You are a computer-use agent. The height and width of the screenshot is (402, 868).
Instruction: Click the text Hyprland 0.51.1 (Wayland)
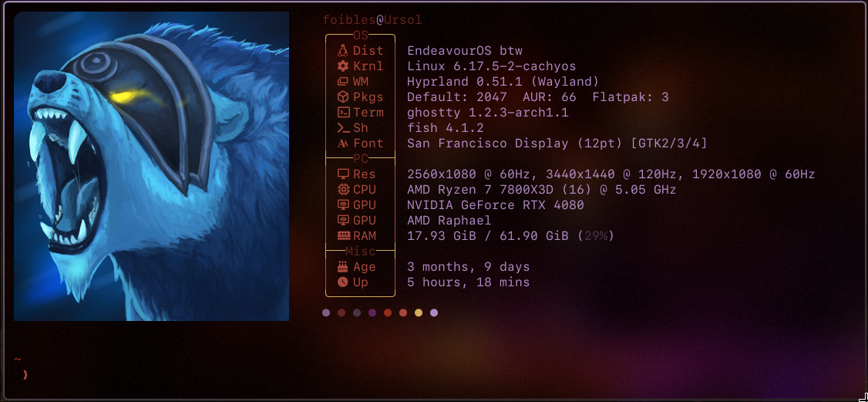pyautogui.click(x=503, y=82)
